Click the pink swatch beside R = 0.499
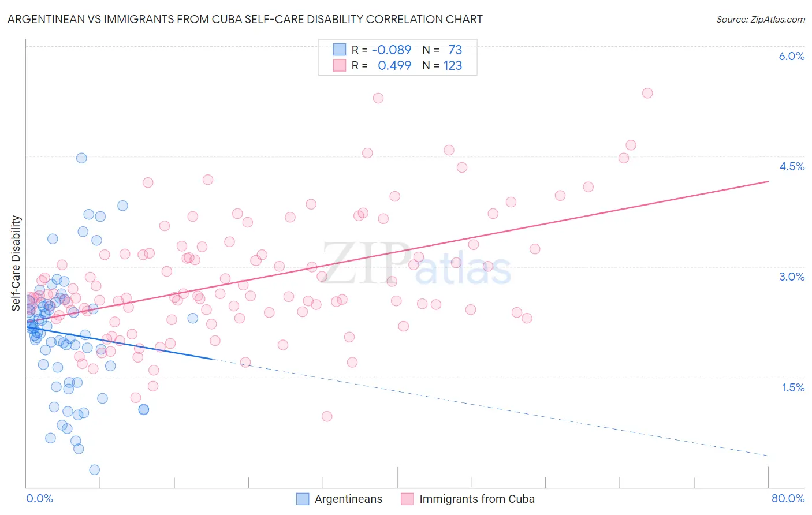The width and height of the screenshot is (812, 515). (339, 65)
